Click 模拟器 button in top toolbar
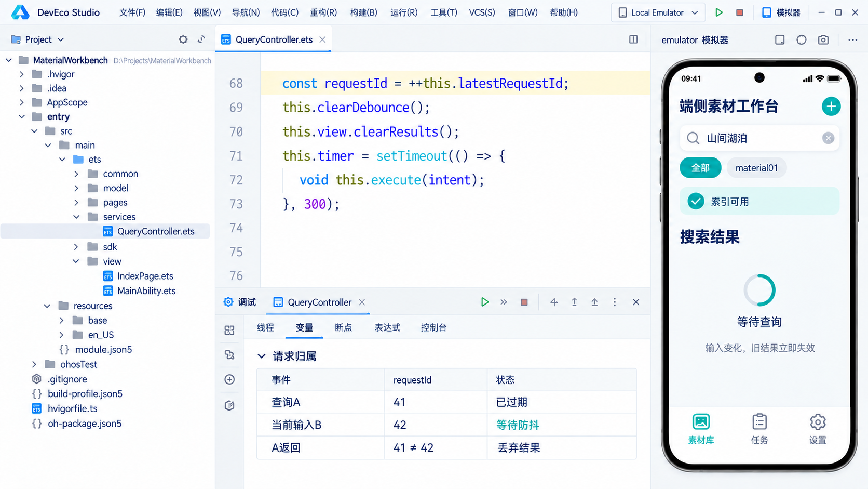The image size is (868, 489). (781, 12)
